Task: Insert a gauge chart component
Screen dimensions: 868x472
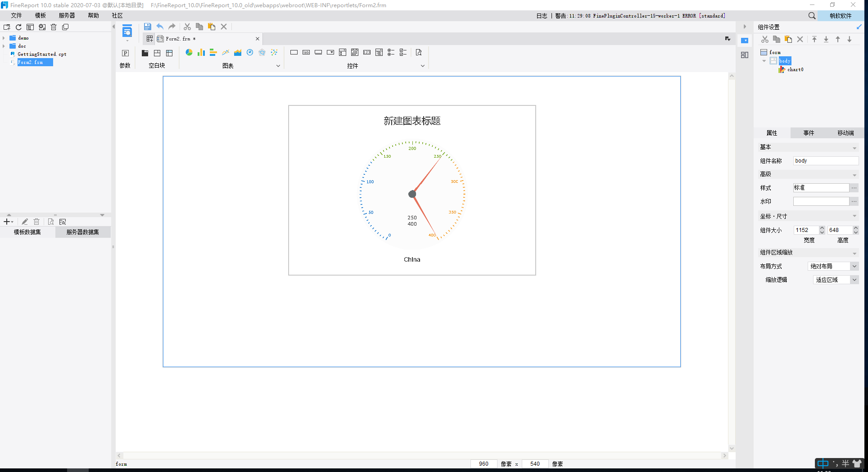Action: pyautogui.click(x=250, y=53)
